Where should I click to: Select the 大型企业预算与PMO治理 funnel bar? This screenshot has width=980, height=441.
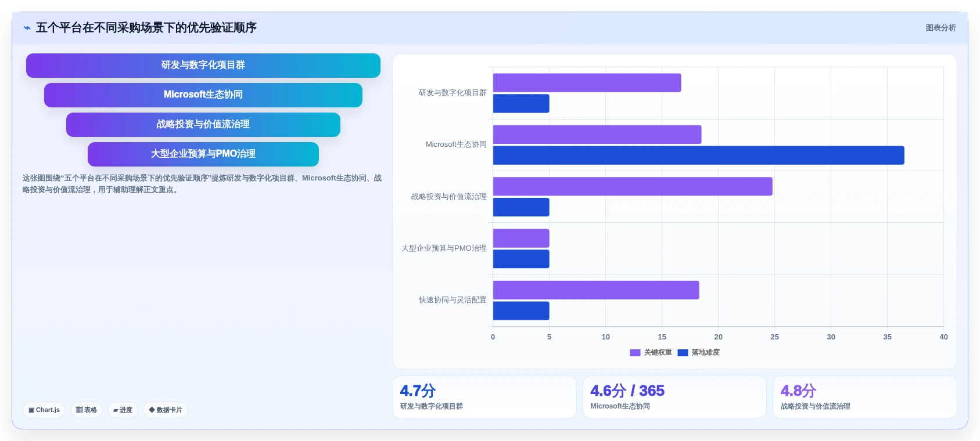pyautogui.click(x=203, y=154)
